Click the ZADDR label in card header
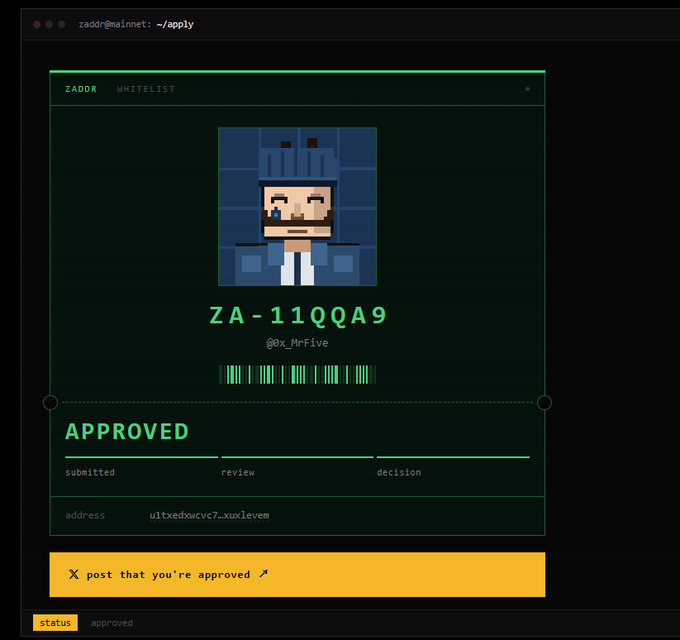Screen dimensions: 680x640 (x=81, y=89)
